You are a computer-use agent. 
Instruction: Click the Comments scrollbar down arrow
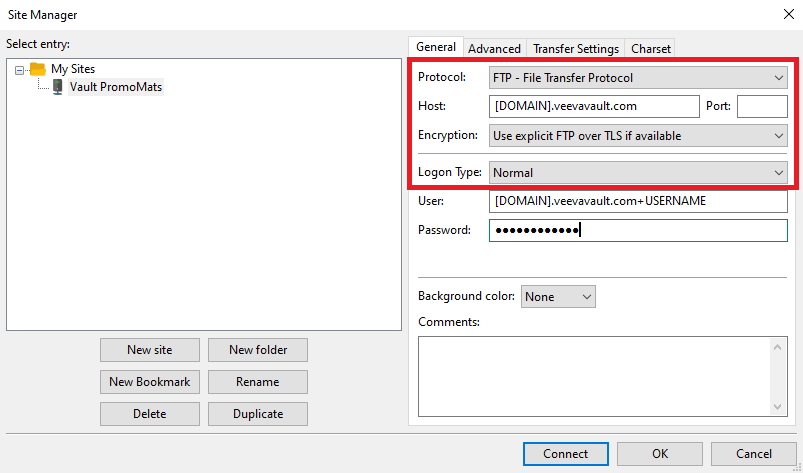click(x=779, y=406)
